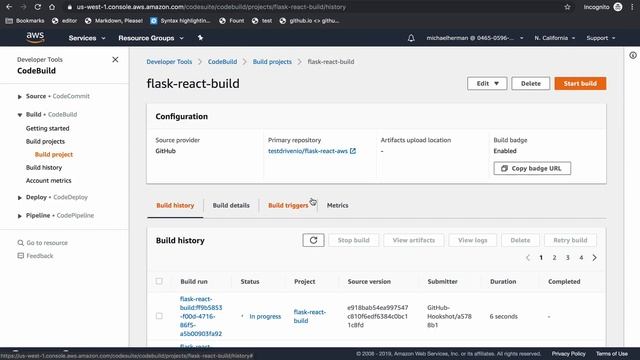The width and height of the screenshot is (640, 360).
Task: Open the flask-react-build:ff9b5853 build run link
Action: coord(201,316)
